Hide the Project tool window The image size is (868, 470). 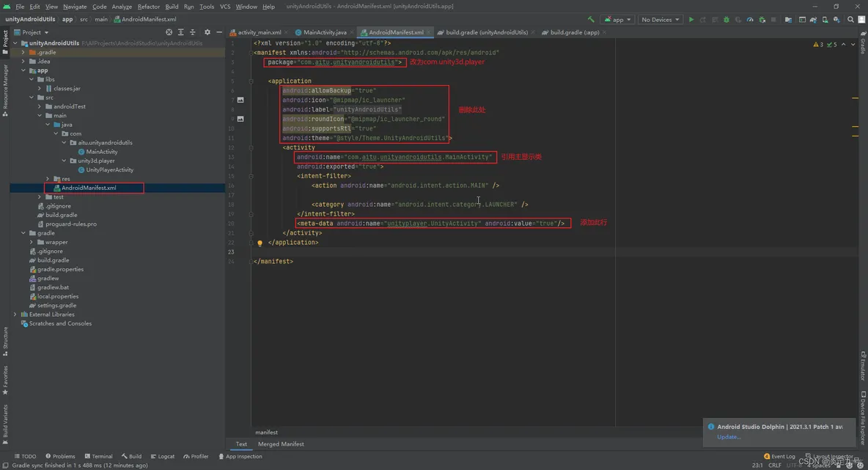pos(219,32)
